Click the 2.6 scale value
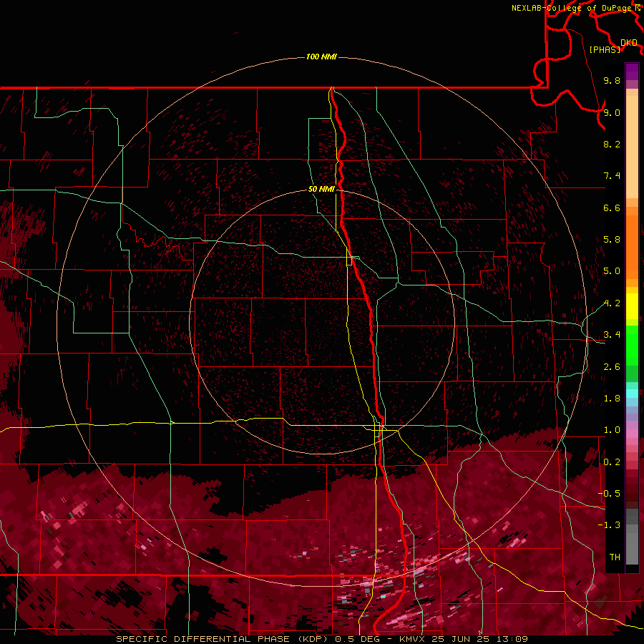 [x=612, y=367]
